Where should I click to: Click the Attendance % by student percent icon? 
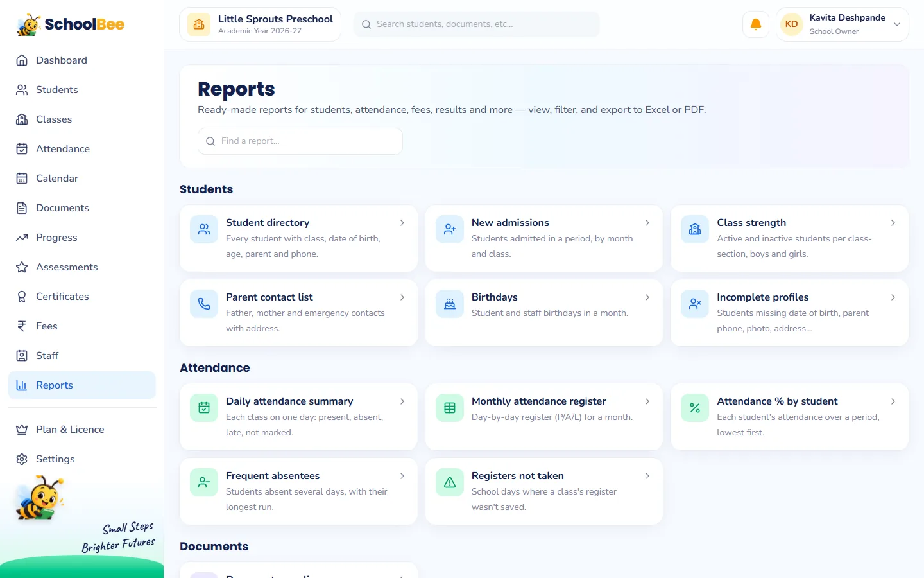[695, 408]
